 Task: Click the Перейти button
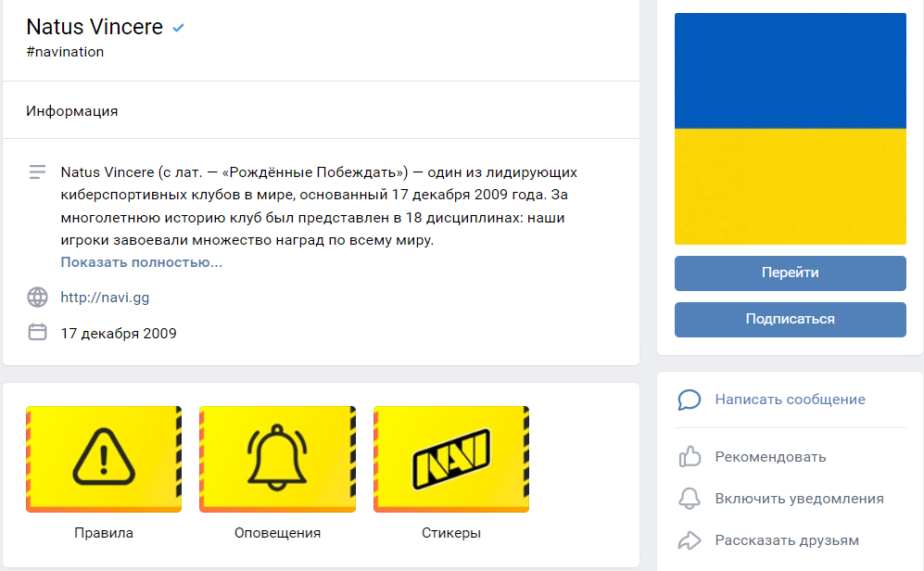[791, 273]
